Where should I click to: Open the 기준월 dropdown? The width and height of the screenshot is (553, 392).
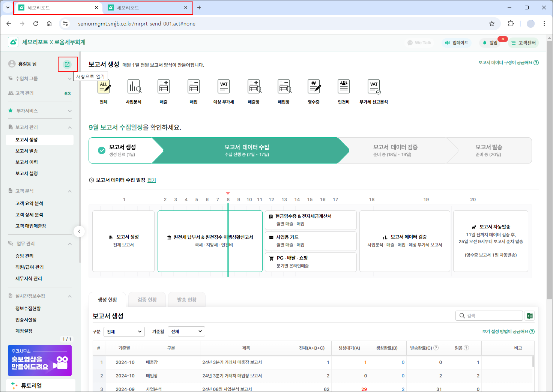point(186,332)
